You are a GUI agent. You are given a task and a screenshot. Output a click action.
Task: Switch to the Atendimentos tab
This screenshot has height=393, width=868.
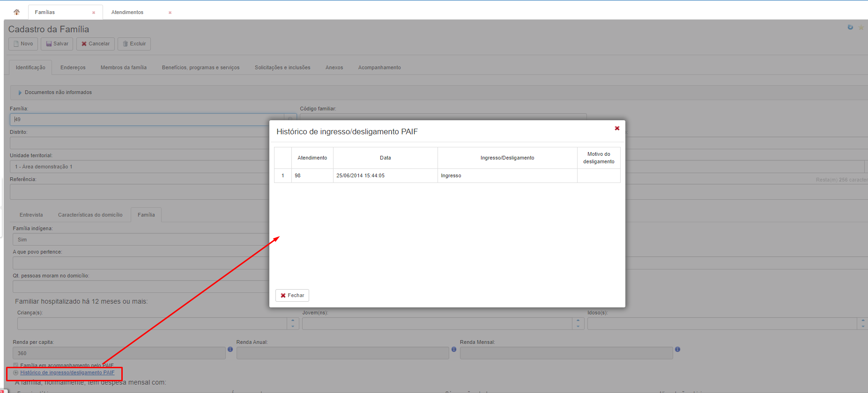click(127, 12)
